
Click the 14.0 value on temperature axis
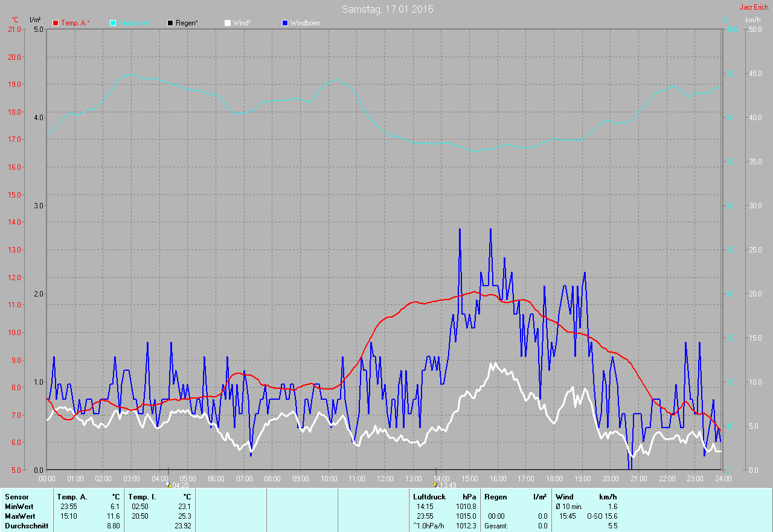click(14, 222)
